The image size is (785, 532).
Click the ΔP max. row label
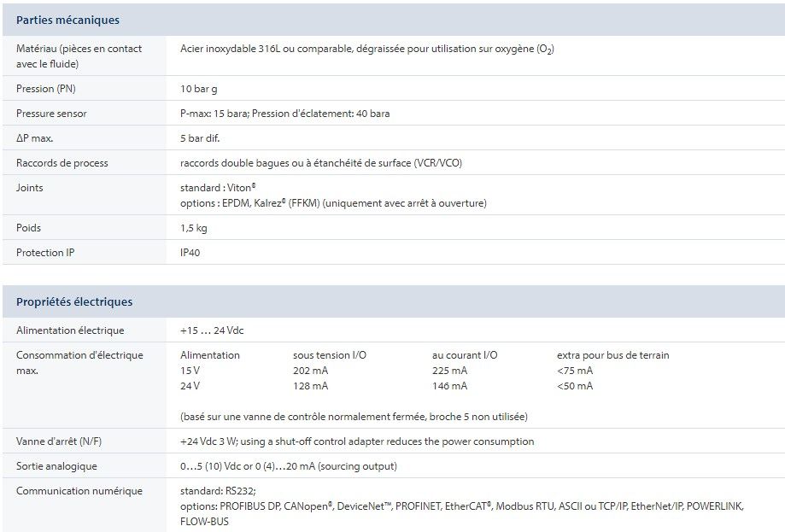(40, 138)
